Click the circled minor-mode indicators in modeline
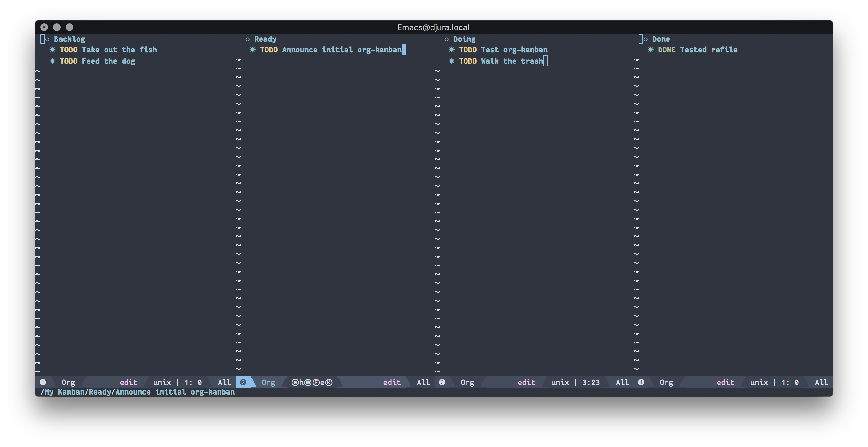This screenshot has height=447, width=868. [312, 382]
